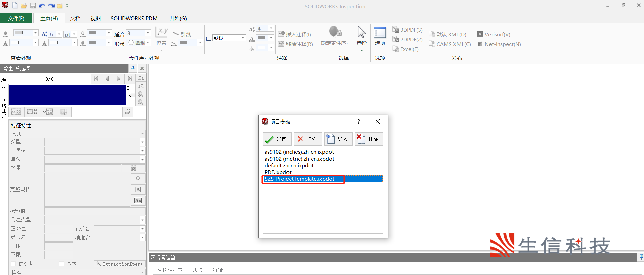Viewport: 644px width, 275px height.
Task: Click the 标称值 input field
Action: (95, 211)
